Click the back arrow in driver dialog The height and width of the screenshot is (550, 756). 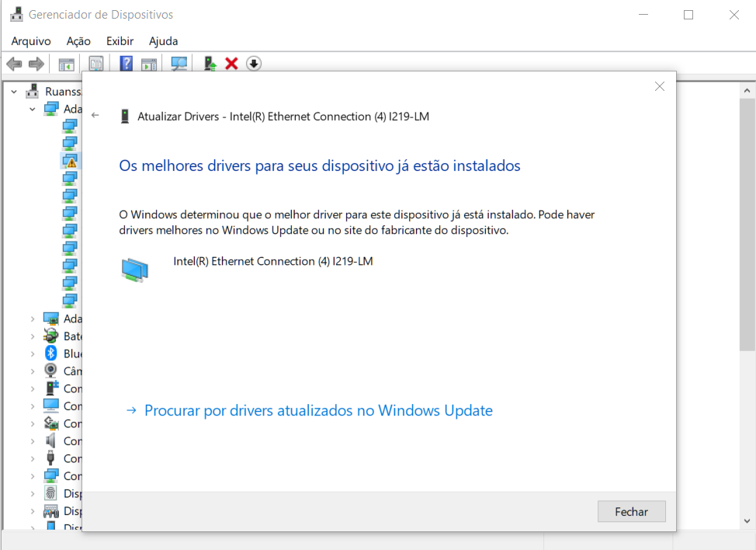[x=95, y=116]
